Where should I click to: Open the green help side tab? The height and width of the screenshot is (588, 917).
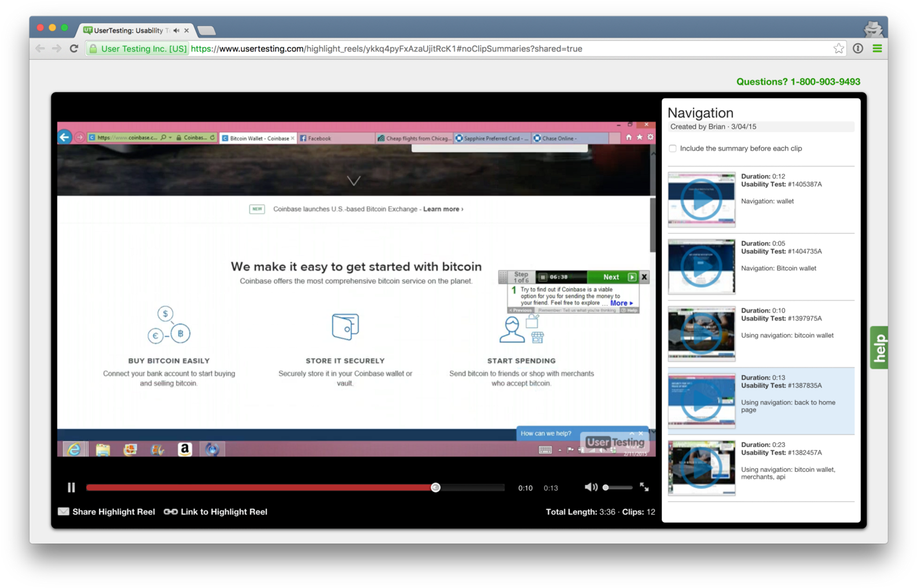coord(879,347)
